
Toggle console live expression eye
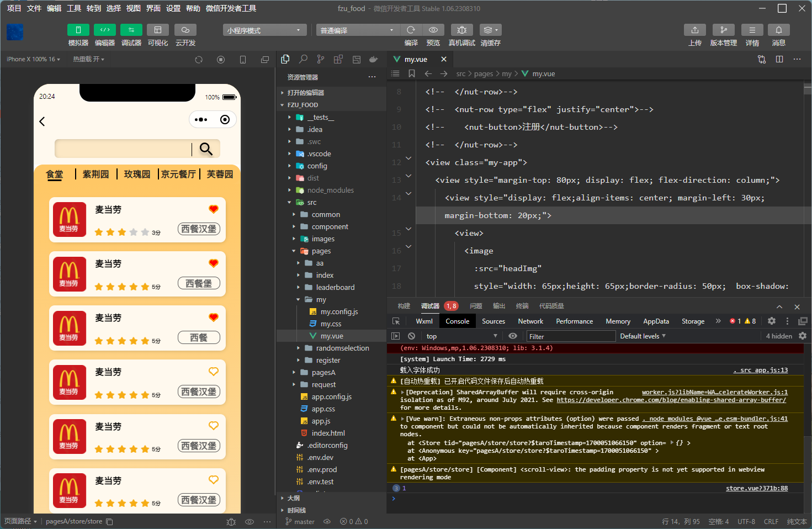(x=513, y=336)
